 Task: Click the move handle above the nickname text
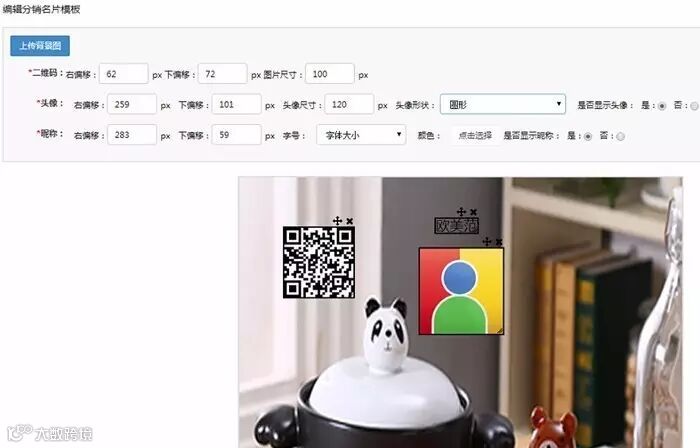[x=461, y=212]
